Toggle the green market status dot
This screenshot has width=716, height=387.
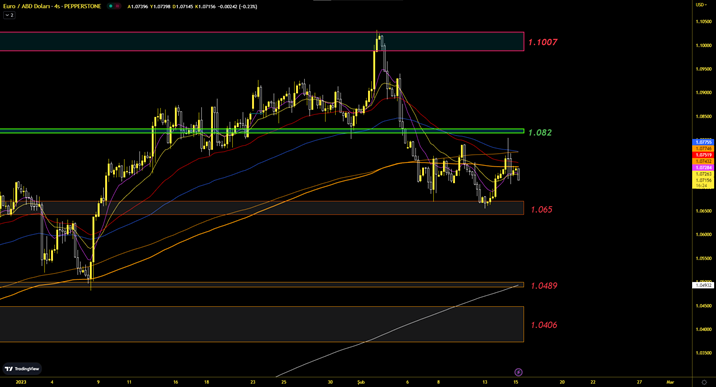(x=111, y=6)
